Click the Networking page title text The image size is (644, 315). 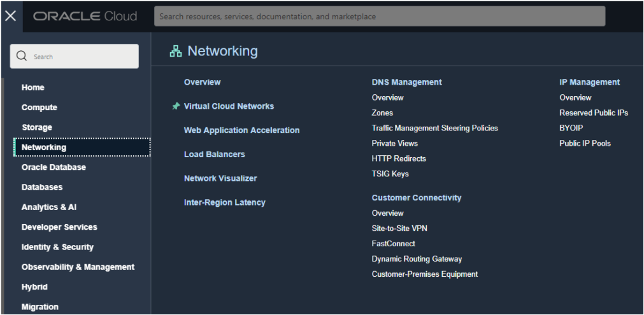click(x=222, y=52)
